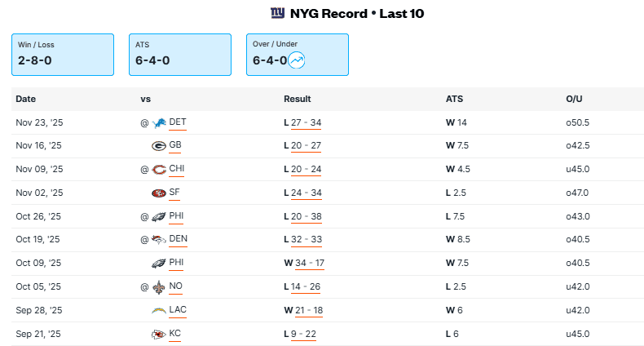Select the ATS 6-4-0 card

179,55
